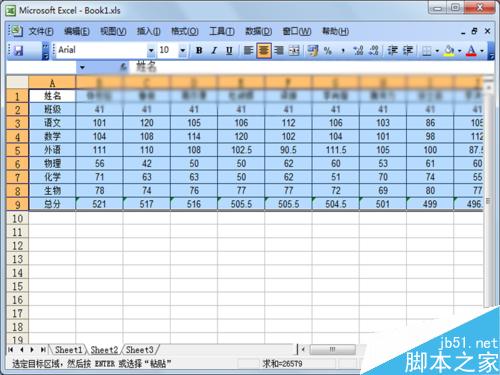Open the 工具(T) menu

pos(222,31)
